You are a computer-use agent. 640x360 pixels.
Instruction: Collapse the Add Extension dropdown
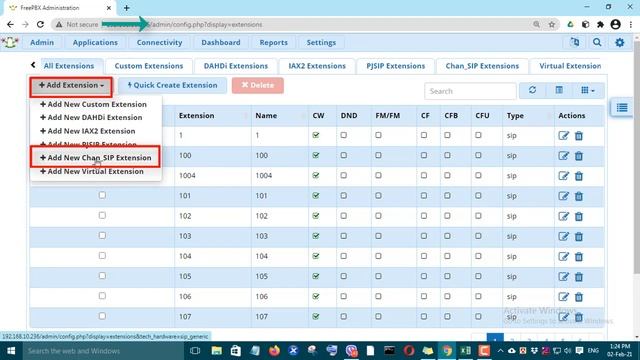coord(71,86)
